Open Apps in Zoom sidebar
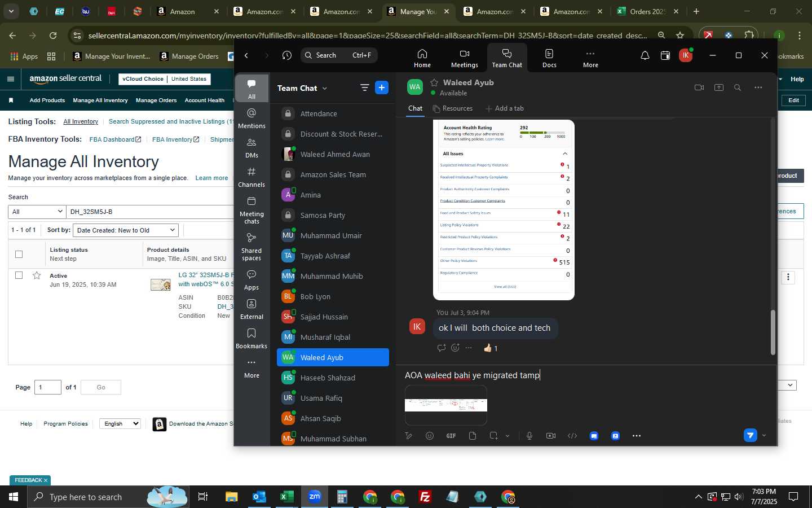The image size is (812, 508). pos(251,280)
